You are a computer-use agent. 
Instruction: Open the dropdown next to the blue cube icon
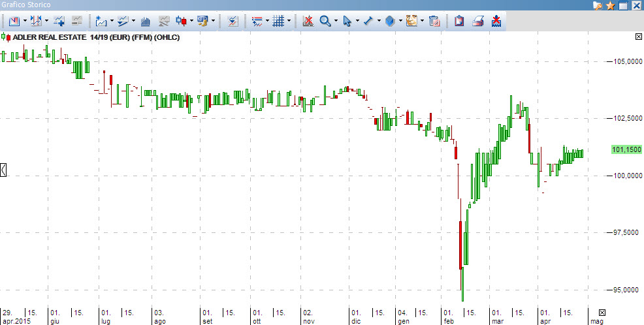(x=401, y=21)
